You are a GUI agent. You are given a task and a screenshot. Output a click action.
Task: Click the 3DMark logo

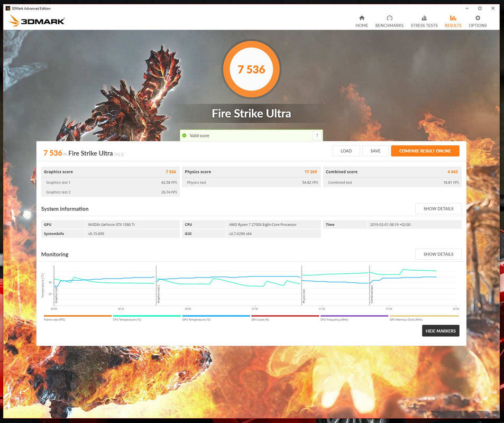tap(36, 21)
